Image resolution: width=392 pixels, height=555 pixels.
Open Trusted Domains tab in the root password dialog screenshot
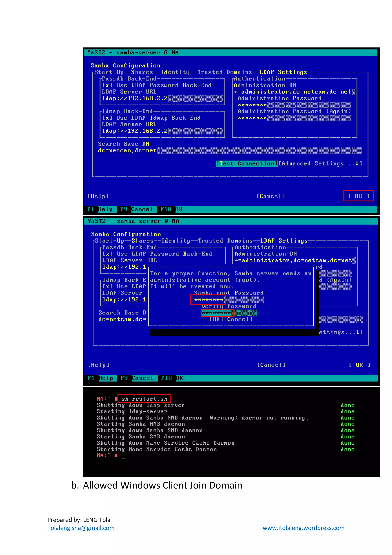click(225, 241)
